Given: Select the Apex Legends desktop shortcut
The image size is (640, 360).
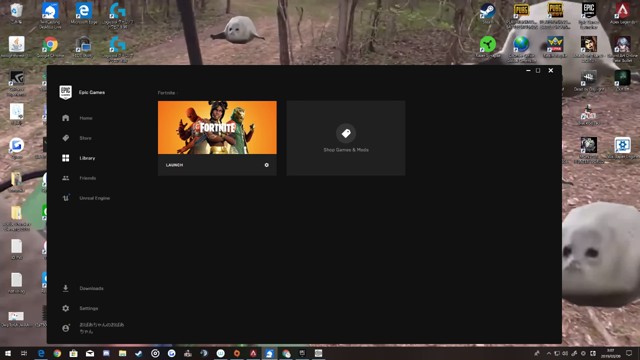Looking at the screenshot, I should [x=622, y=12].
